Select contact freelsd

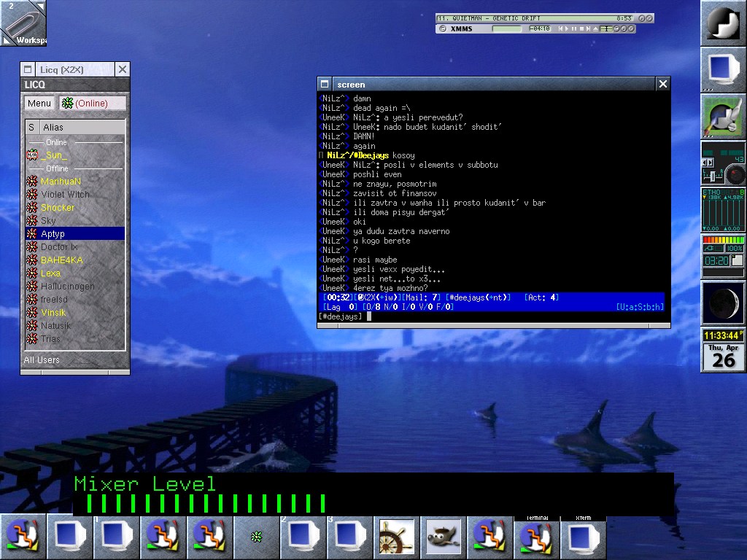(x=75, y=300)
